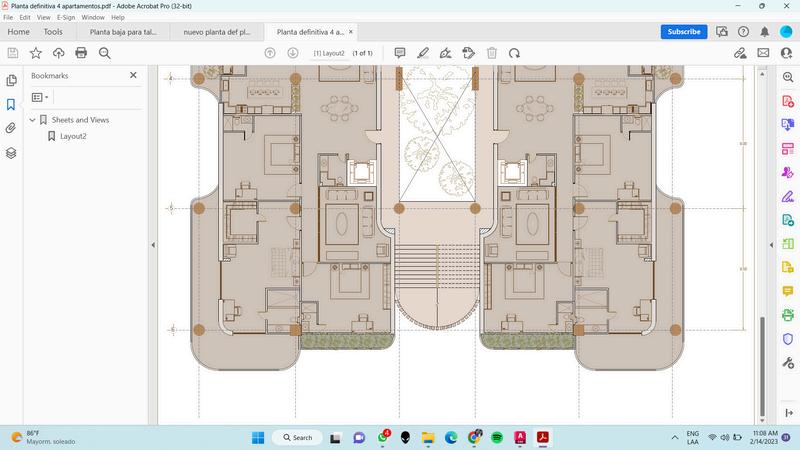The width and height of the screenshot is (800, 450).
Task: Click the vertical scrollbar thumb
Action: pyautogui.click(x=762, y=366)
